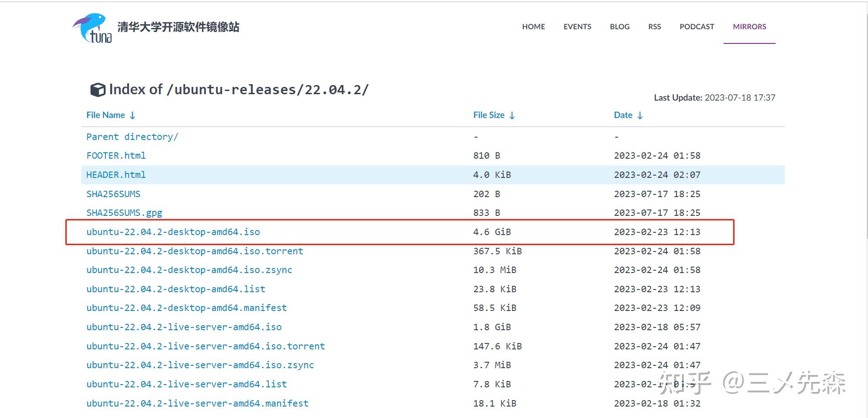The image size is (868, 418).
Task: Click the 4.6 GiB file size
Action: pyautogui.click(x=492, y=232)
